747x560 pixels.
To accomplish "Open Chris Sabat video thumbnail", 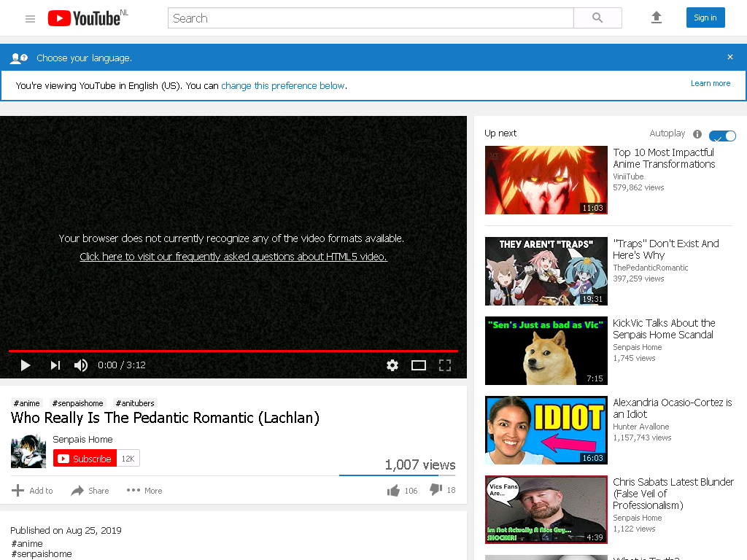I will click(x=546, y=510).
